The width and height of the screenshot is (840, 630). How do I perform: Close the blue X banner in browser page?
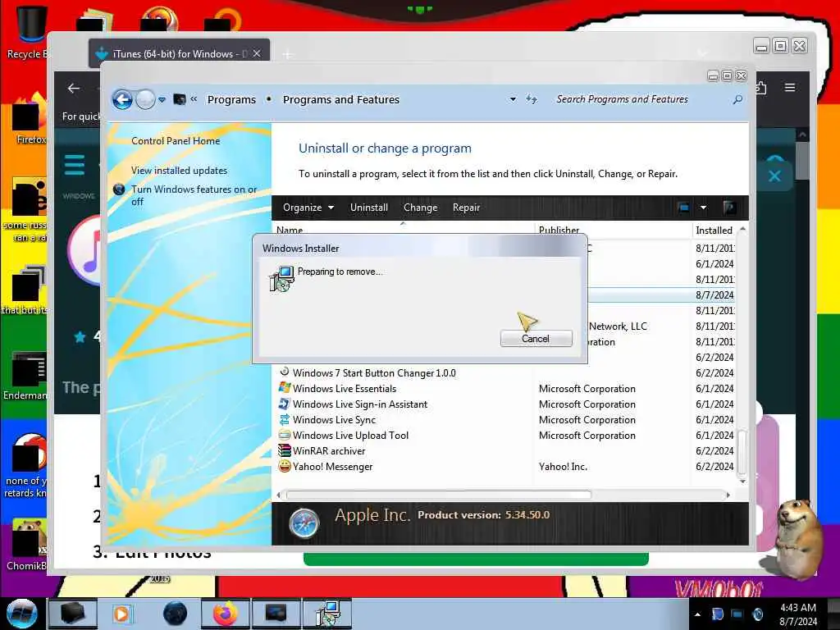[774, 176]
